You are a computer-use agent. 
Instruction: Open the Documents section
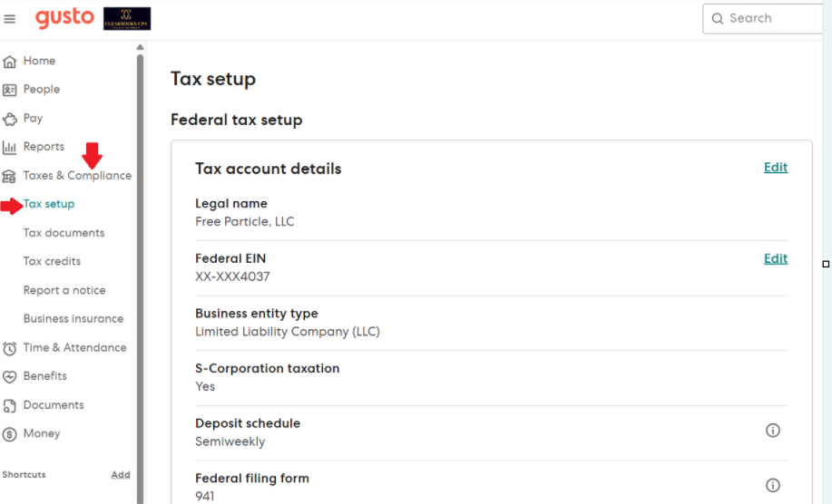54,405
